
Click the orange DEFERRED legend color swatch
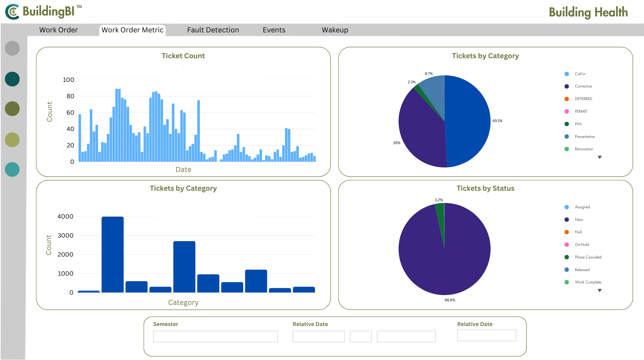point(567,99)
